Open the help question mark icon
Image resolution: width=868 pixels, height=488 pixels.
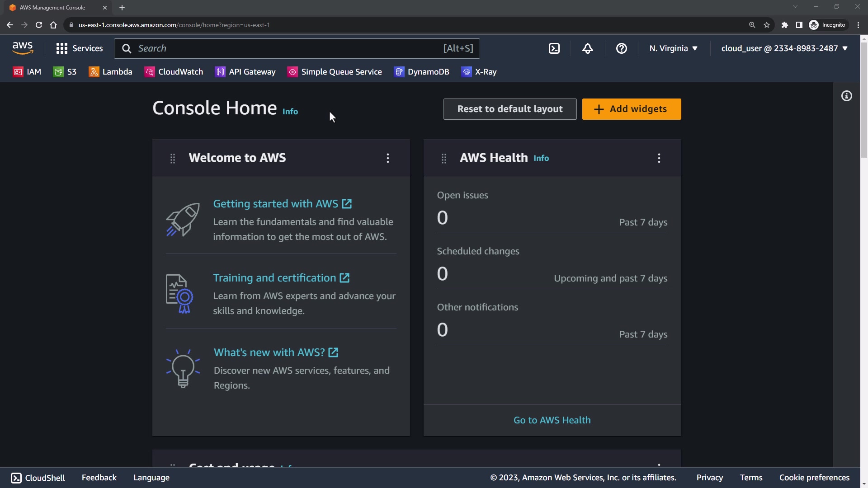pyautogui.click(x=622, y=48)
